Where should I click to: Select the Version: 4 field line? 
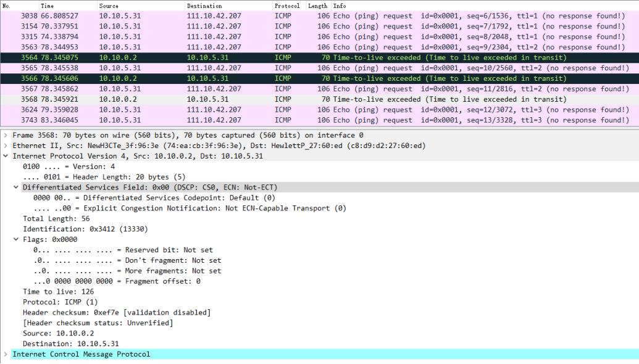click(69, 167)
